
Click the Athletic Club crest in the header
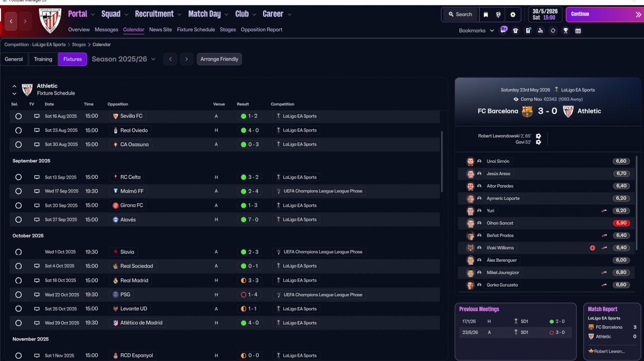tap(50, 21)
